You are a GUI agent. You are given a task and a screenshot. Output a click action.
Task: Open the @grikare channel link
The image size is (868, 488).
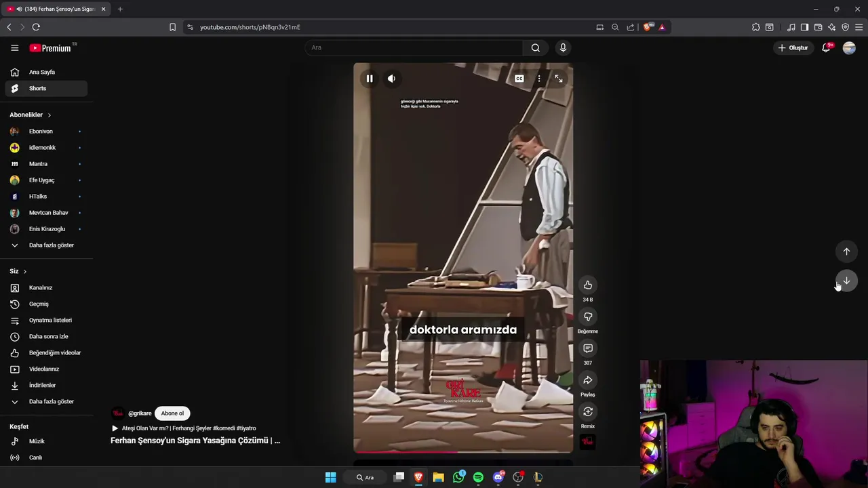pyautogui.click(x=140, y=413)
